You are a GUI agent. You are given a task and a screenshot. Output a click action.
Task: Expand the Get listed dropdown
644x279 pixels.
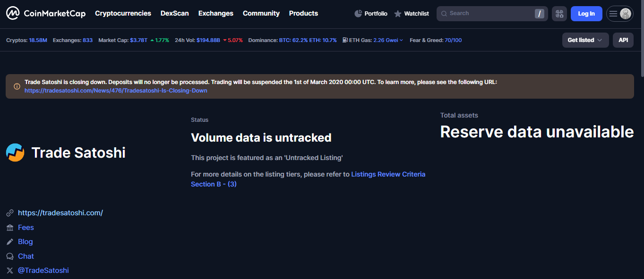[585, 40]
